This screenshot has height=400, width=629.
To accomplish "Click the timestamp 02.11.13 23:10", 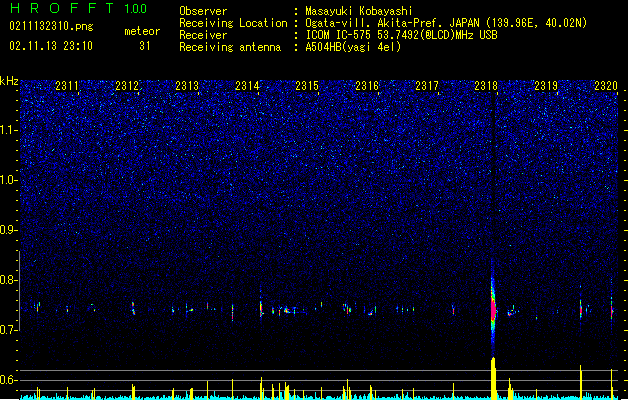I will tap(51, 46).
